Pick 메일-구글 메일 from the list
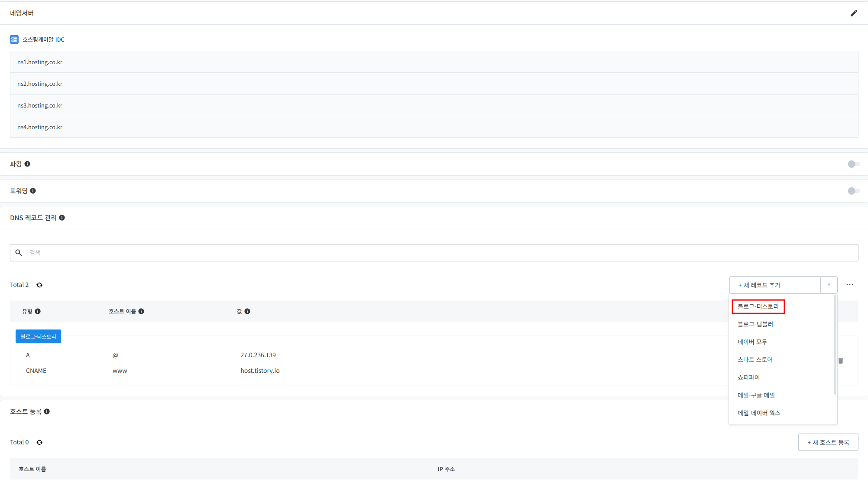 [x=756, y=395]
